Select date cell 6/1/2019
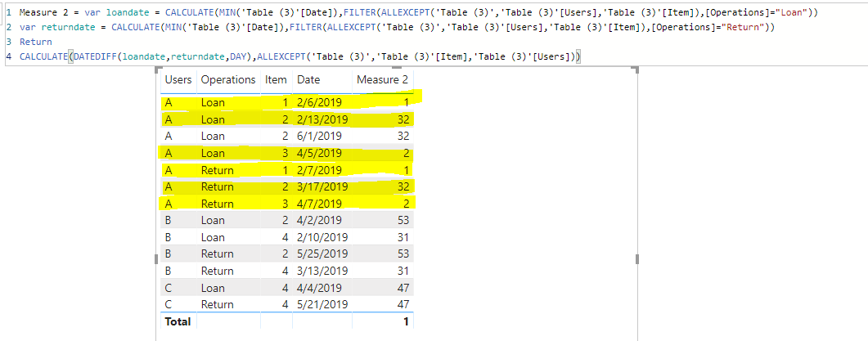The width and height of the screenshot is (868, 341). [x=319, y=137]
